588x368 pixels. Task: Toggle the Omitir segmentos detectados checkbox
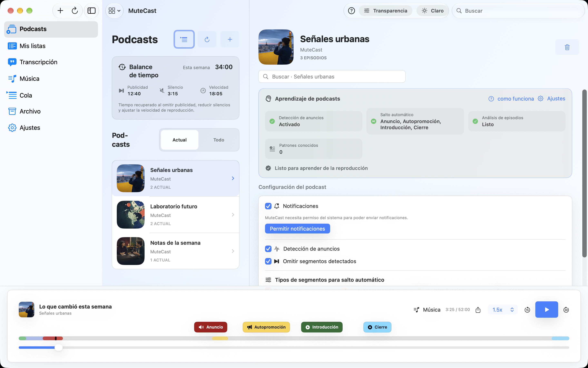point(268,261)
